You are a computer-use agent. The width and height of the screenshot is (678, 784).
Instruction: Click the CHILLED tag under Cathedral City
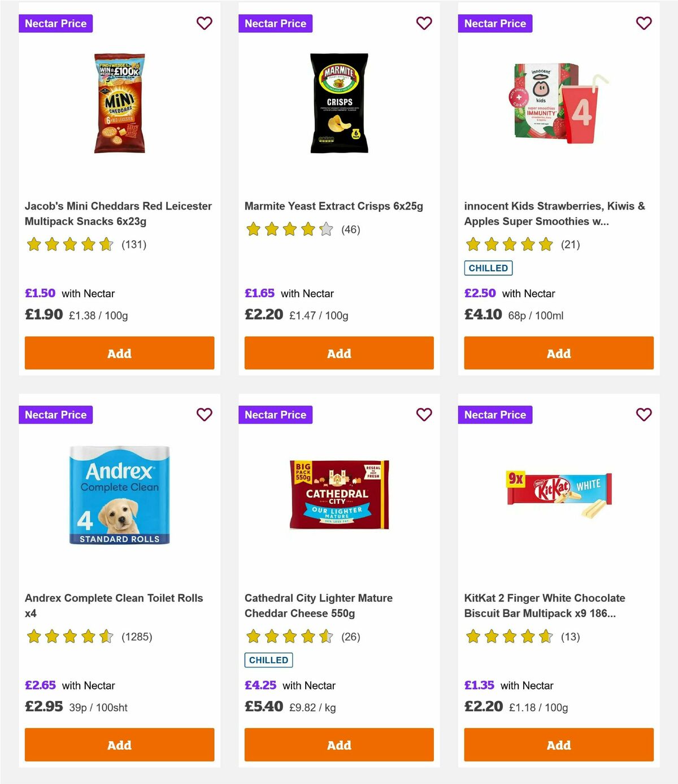tap(268, 660)
